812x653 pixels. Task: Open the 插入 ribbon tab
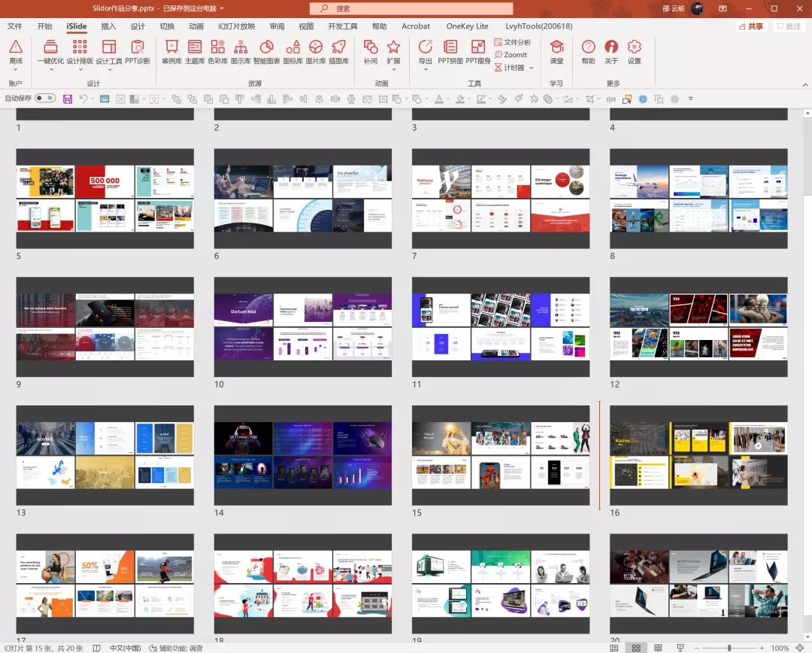108,26
